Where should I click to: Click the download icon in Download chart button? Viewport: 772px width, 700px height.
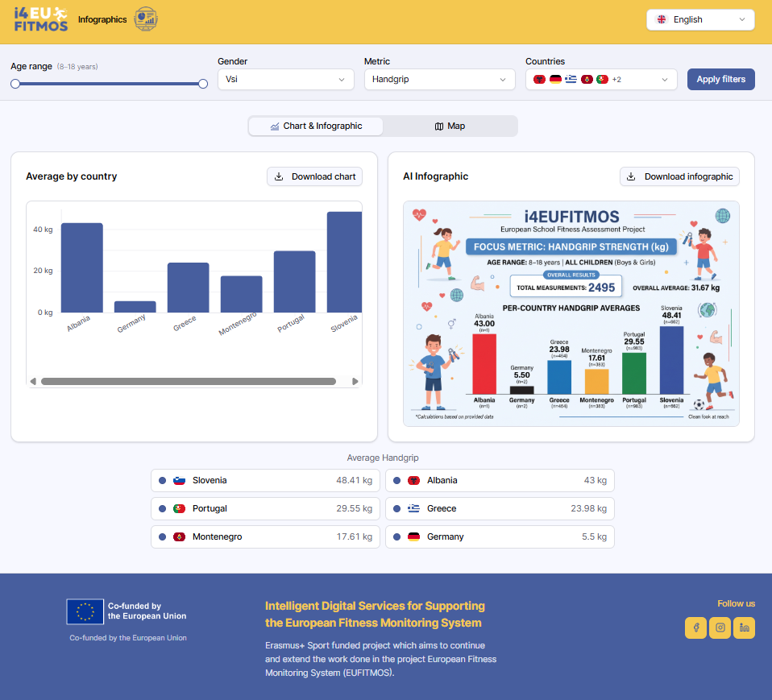[x=279, y=176]
